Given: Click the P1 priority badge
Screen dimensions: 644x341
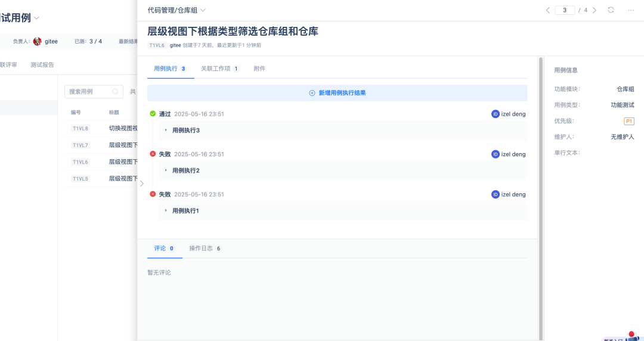Looking at the screenshot, I should point(628,121).
